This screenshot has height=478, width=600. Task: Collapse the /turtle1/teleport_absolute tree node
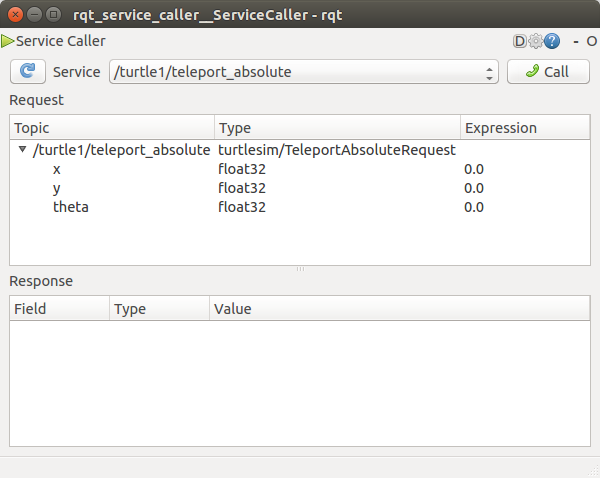click(23, 150)
